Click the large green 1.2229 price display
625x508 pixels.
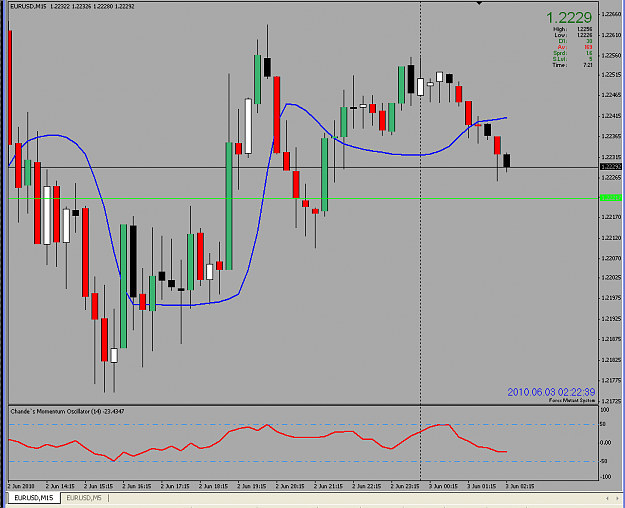569,18
